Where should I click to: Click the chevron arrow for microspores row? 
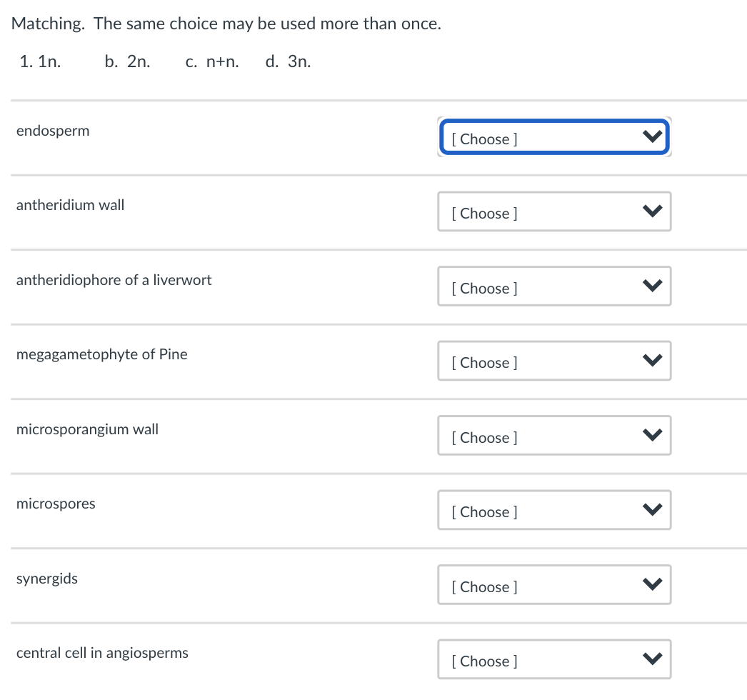point(651,510)
